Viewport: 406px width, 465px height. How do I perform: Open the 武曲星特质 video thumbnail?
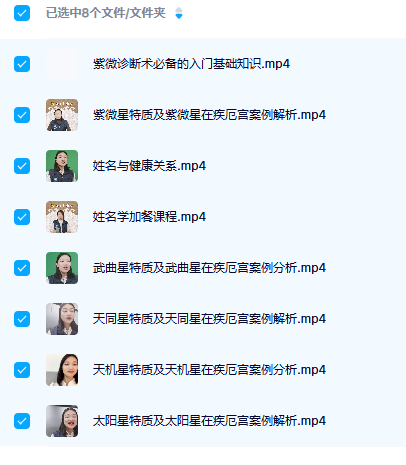pos(62,268)
